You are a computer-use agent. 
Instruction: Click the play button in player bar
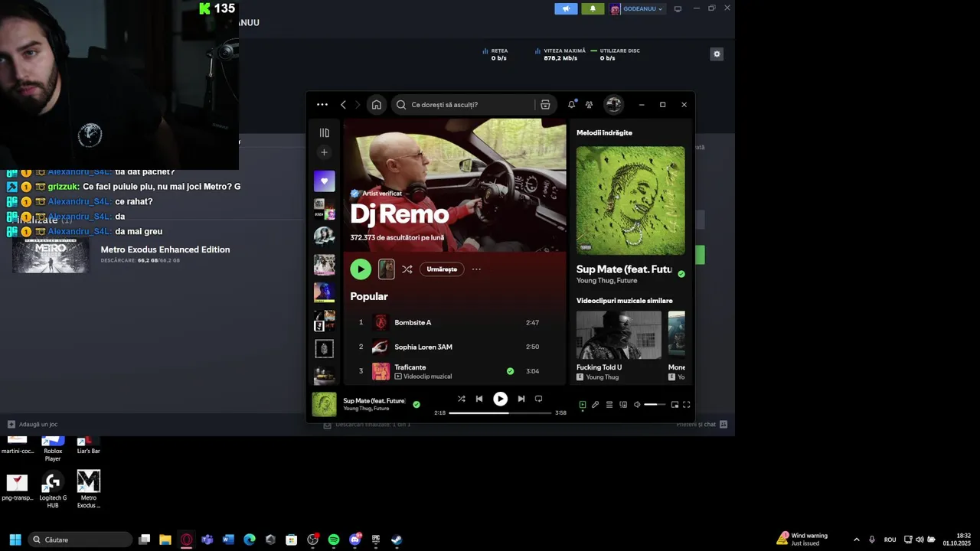pyautogui.click(x=500, y=399)
